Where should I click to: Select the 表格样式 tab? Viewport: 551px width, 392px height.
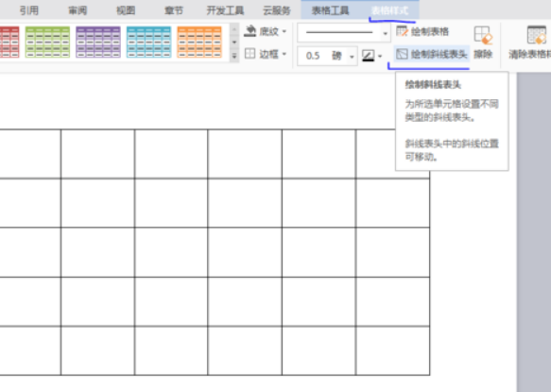[389, 10]
